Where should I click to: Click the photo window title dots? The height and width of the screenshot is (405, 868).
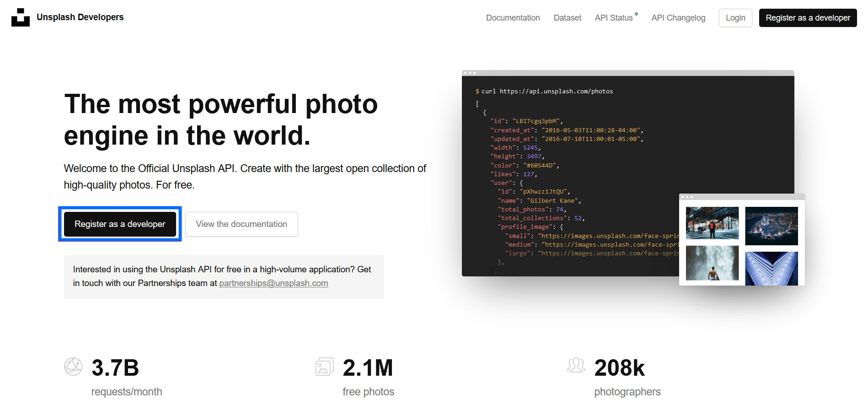(687, 197)
